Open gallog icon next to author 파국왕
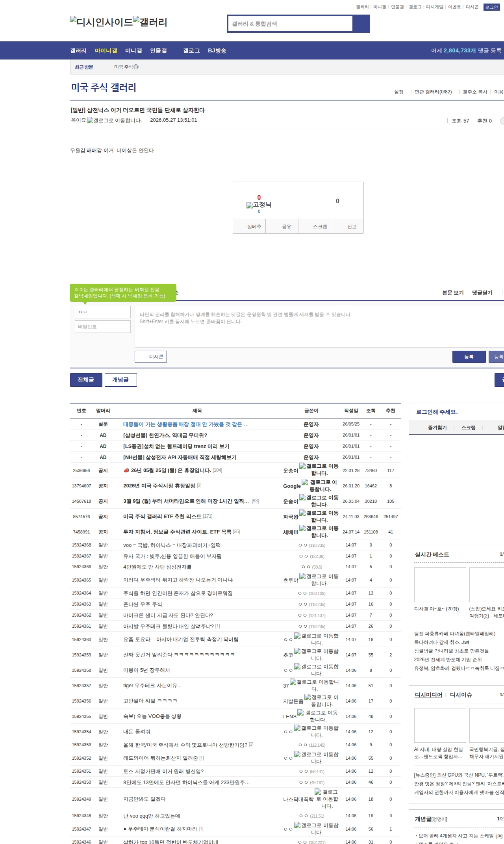 [x=319, y=516]
